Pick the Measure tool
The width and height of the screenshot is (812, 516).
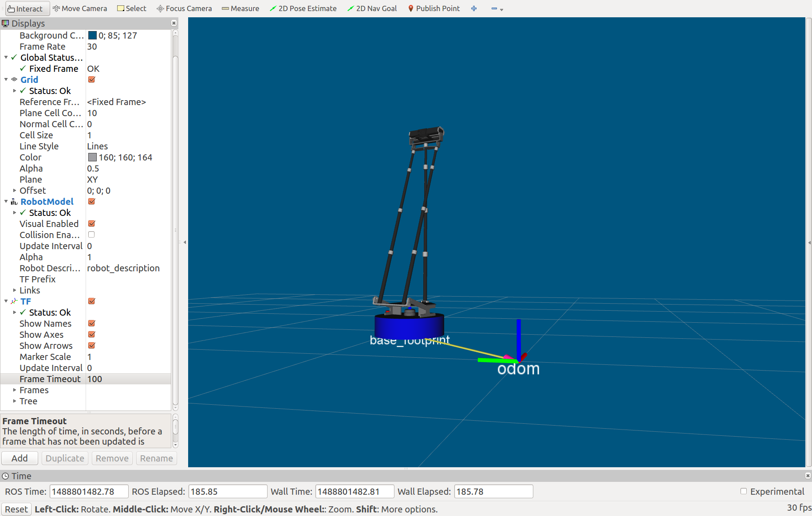point(240,8)
